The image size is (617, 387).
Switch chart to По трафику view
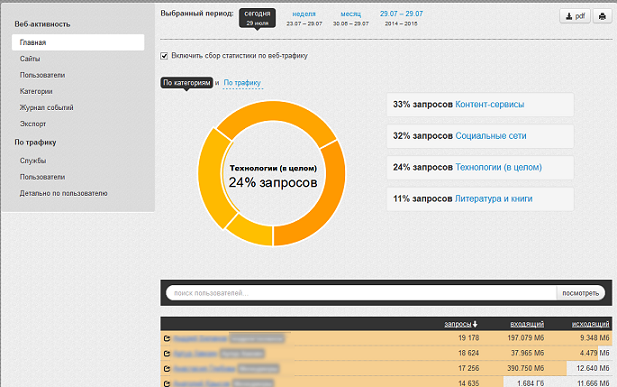pyautogui.click(x=242, y=83)
